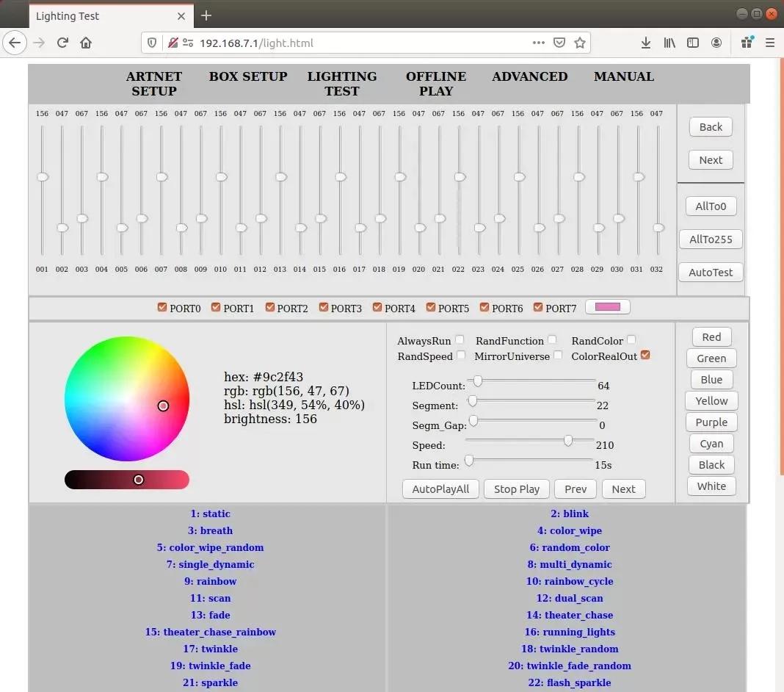Go to the browser home page
The image size is (784, 692).
point(86,43)
